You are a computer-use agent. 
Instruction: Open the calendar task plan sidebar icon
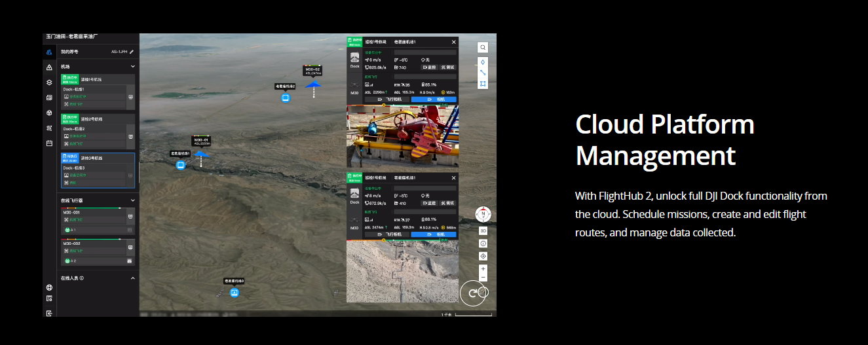(49, 143)
